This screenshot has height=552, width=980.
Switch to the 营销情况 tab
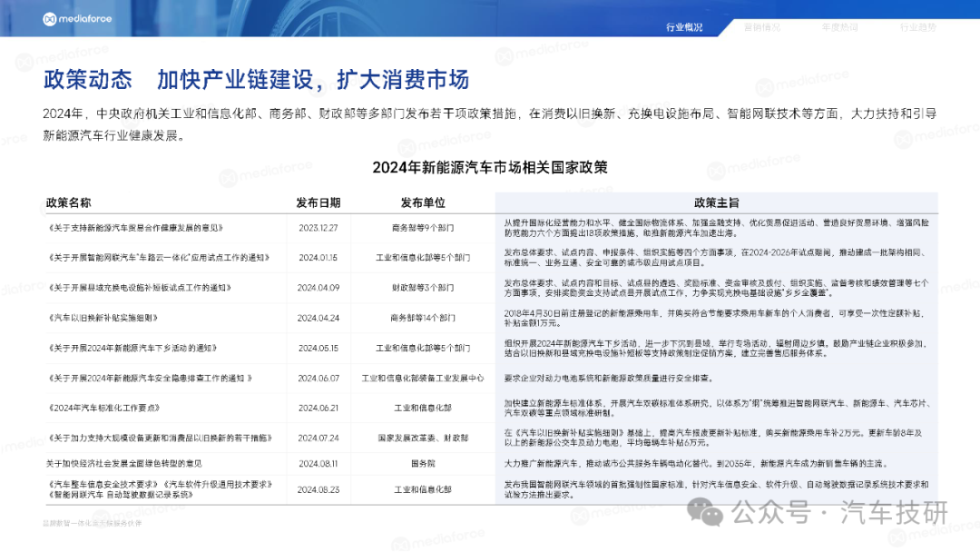762,27
